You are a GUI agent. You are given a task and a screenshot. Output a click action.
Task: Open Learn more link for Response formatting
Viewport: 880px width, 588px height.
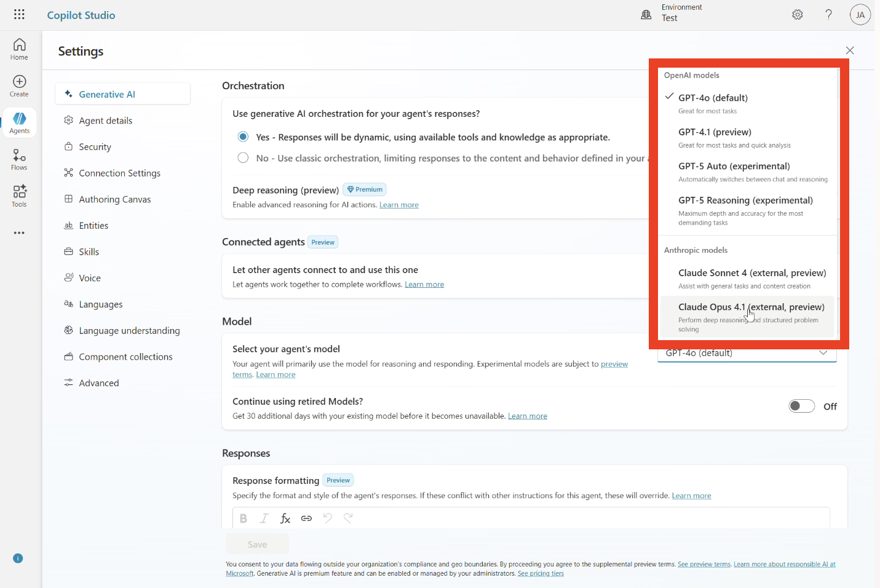click(x=691, y=496)
